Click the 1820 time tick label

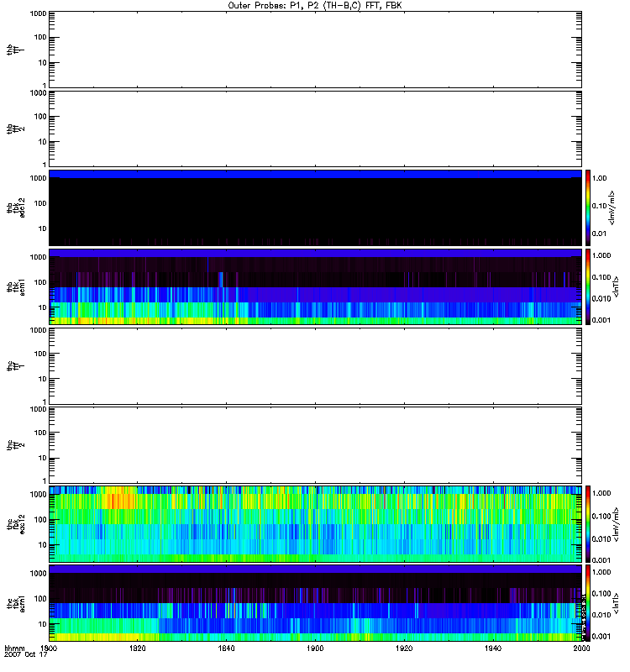click(x=139, y=649)
